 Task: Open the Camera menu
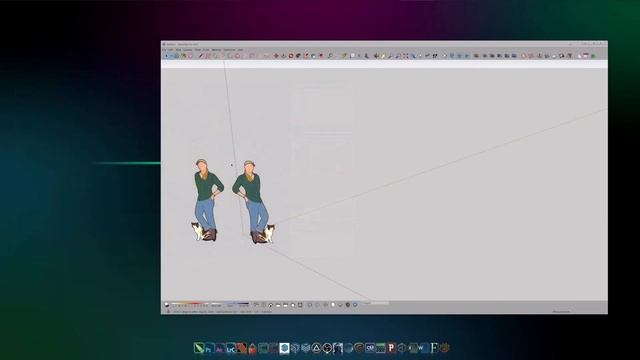click(x=188, y=50)
